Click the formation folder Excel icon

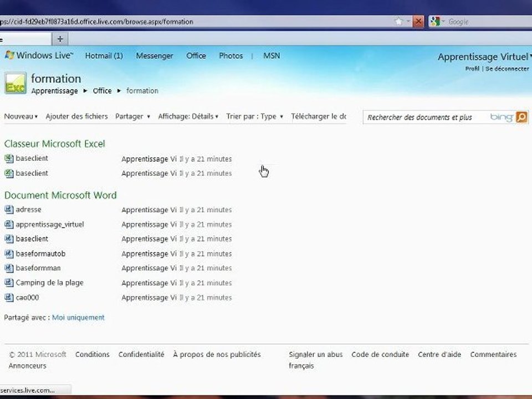pyautogui.click(x=16, y=83)
